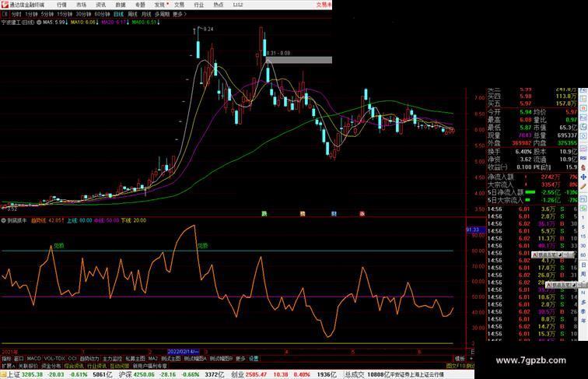
Task: Open the 数据 menu
Action: pos(121,5)
